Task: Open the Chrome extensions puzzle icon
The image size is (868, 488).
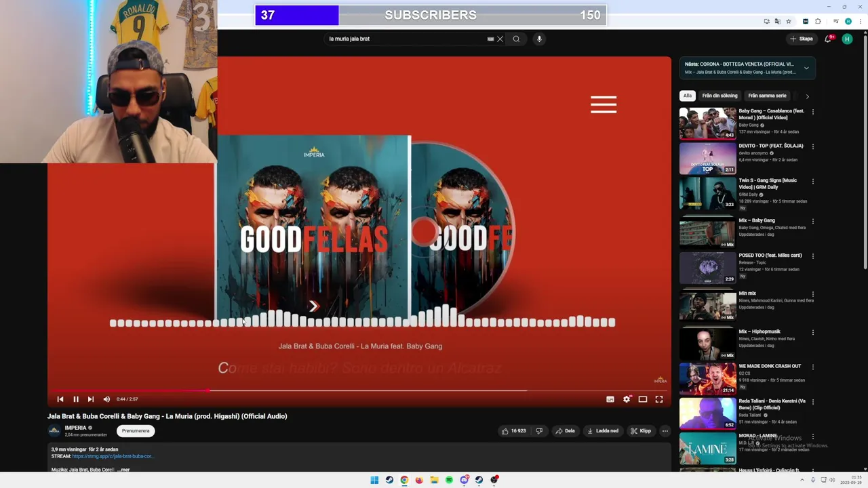Action: point(818,21)
